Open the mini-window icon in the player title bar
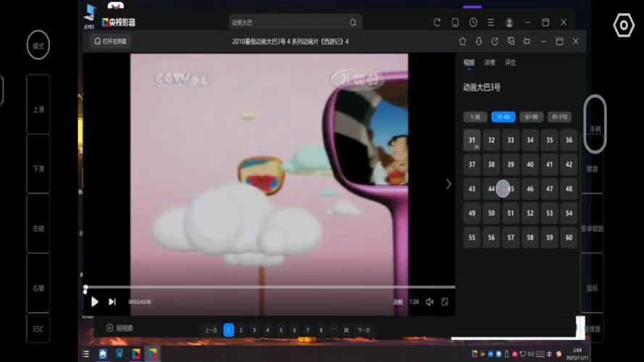This screenshot has height=362, width=644. pos(511,41)
